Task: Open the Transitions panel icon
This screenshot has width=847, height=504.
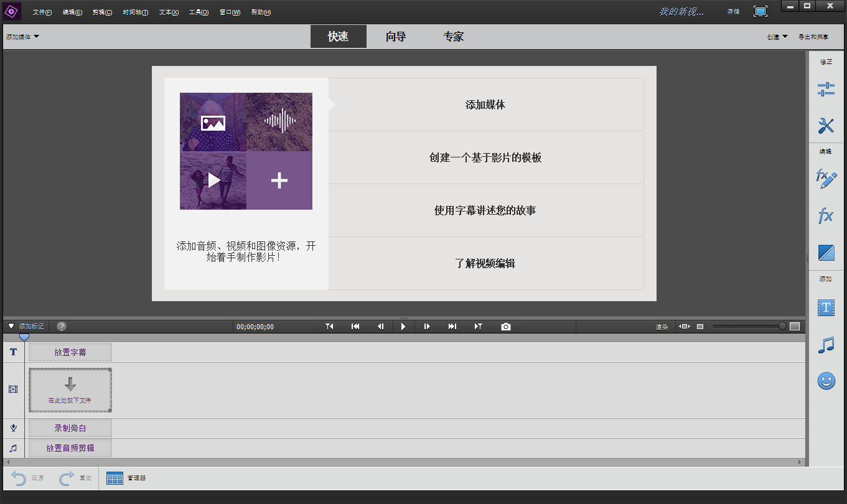Action: pyautogui.click(x=826, y=253)
